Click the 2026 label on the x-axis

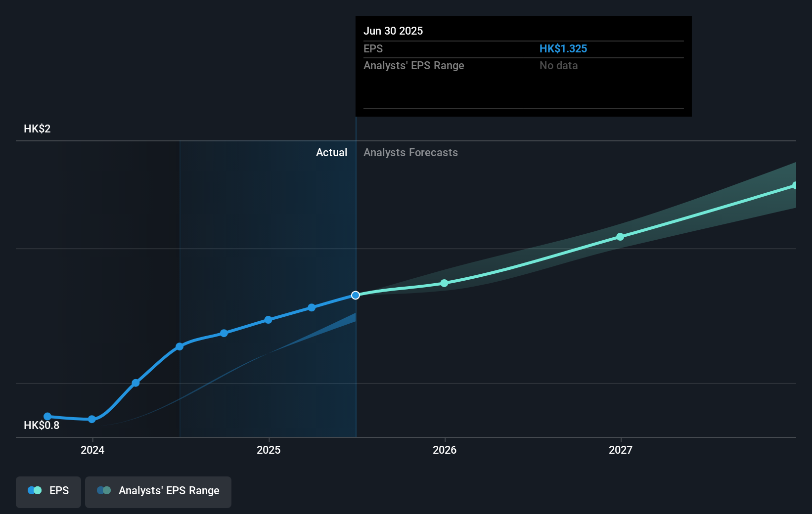pos(445,450)
